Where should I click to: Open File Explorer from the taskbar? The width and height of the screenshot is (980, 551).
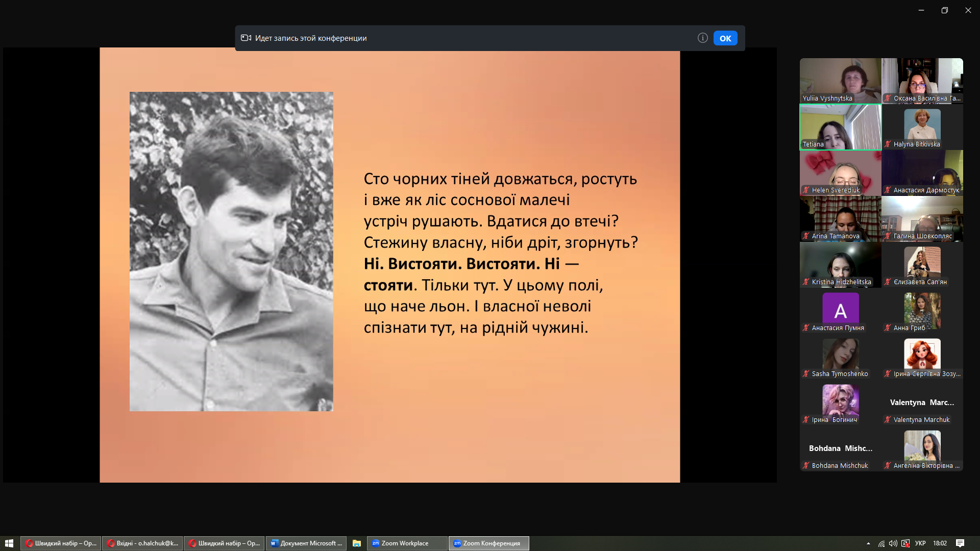[356, 543]
